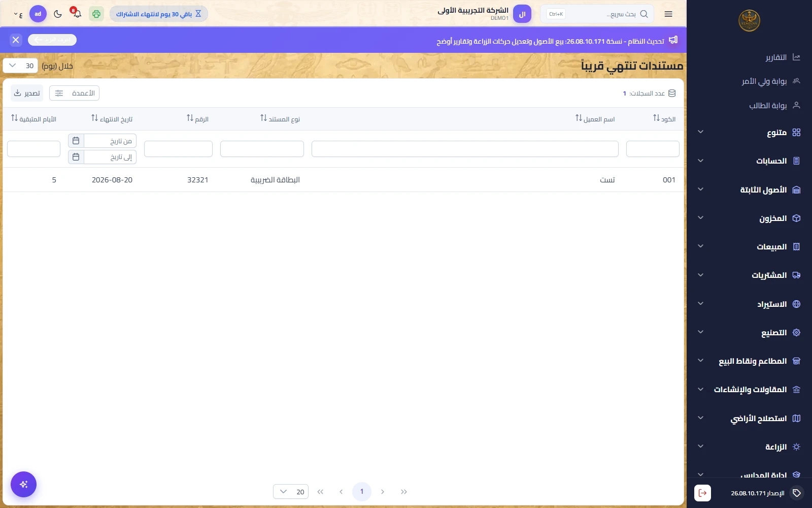Screen dimensions: 812x508
Task: Click the quick search magnifier icon
Action: 644,14
